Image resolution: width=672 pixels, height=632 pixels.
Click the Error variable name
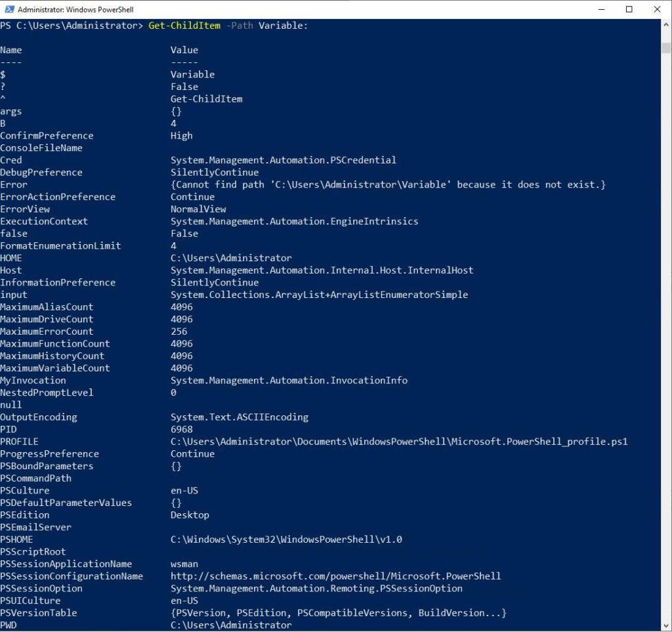[x=14, y=184]
